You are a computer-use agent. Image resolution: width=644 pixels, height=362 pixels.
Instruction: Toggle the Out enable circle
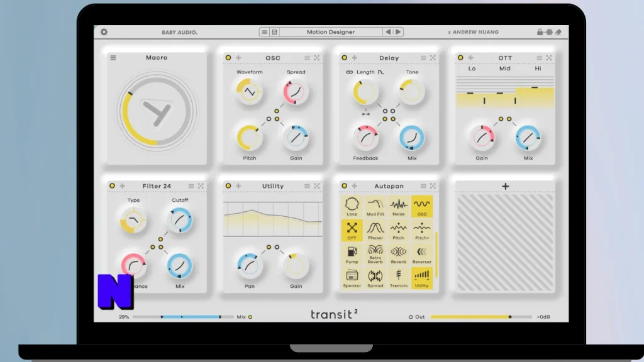tap(410, 317)
